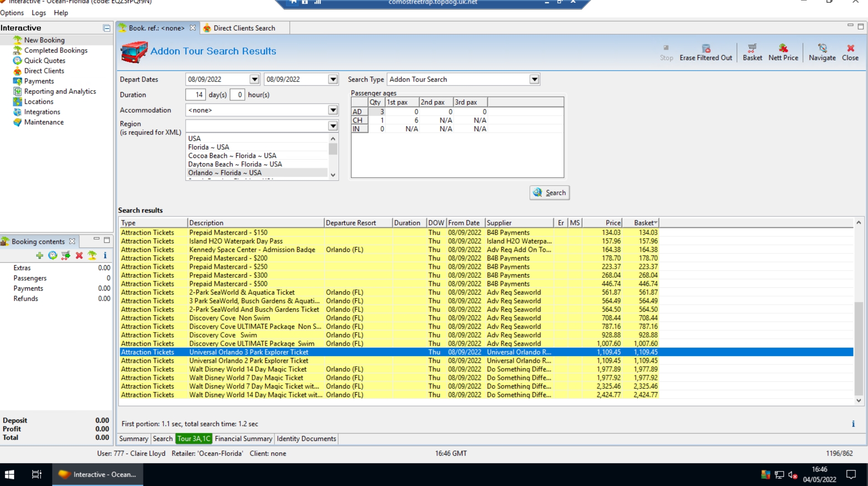Open the Windows Start menu
The image size is (868, 486).
(10, 475)
